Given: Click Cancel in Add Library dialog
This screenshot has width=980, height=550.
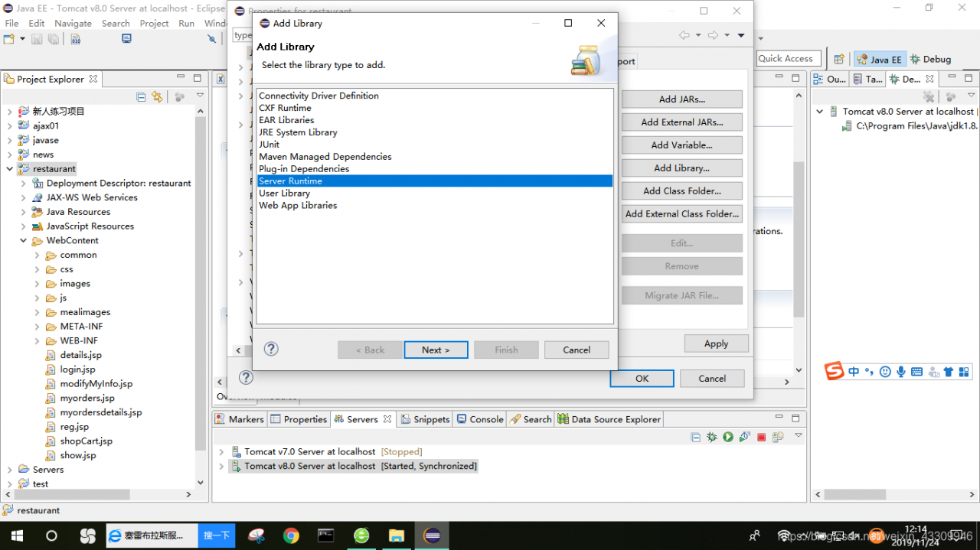Looking at the screenshot, I should pyautogui.click(x=577, y=350).
